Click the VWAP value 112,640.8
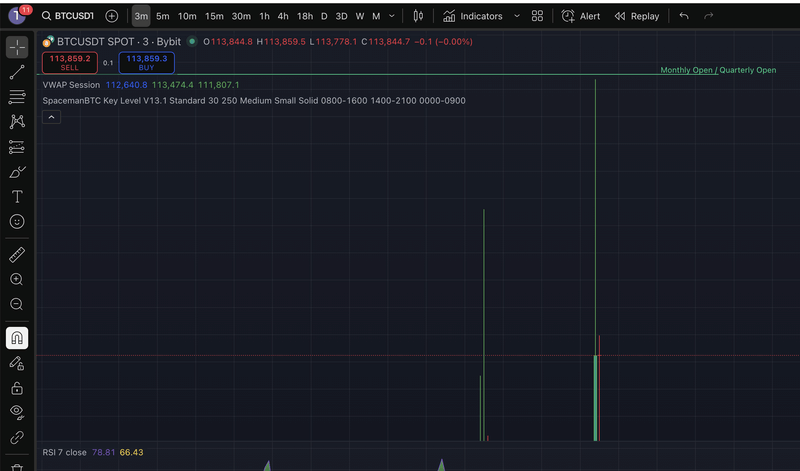The height and width of the screenshot is (471, 800). coord(127,85)
